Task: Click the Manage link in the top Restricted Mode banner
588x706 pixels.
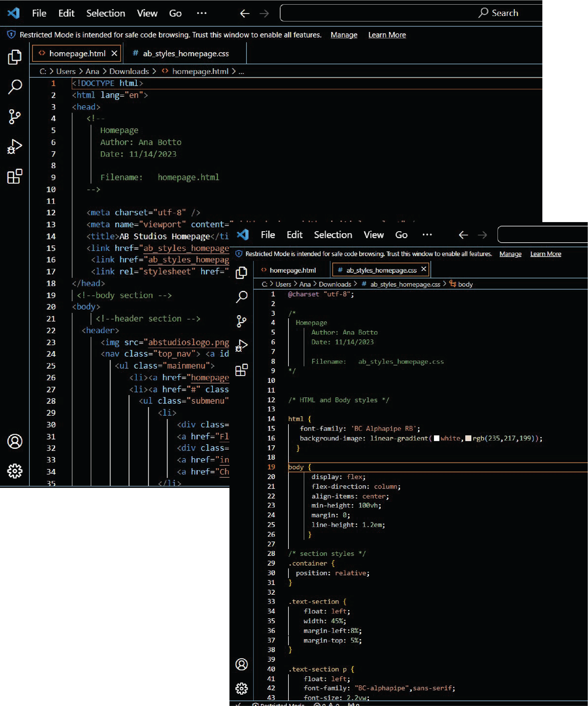Action: [x=344, y=35]
